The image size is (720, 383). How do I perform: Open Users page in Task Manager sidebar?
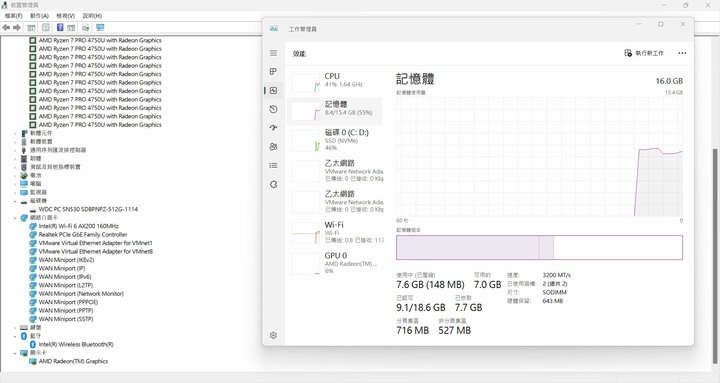point(273,147)
